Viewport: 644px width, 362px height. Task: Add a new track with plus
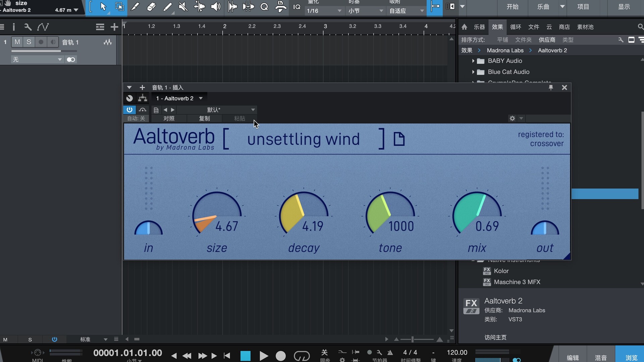click(x=114, y=27)
